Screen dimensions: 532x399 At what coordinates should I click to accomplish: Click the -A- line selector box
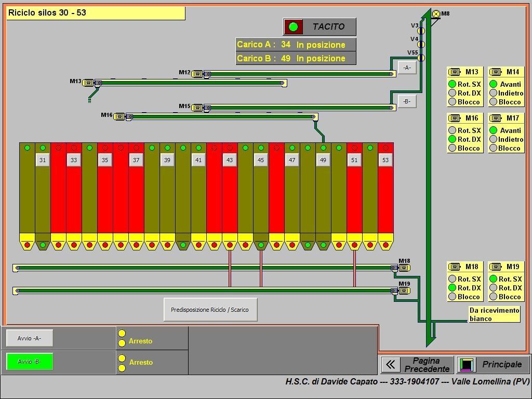point(407,68)
